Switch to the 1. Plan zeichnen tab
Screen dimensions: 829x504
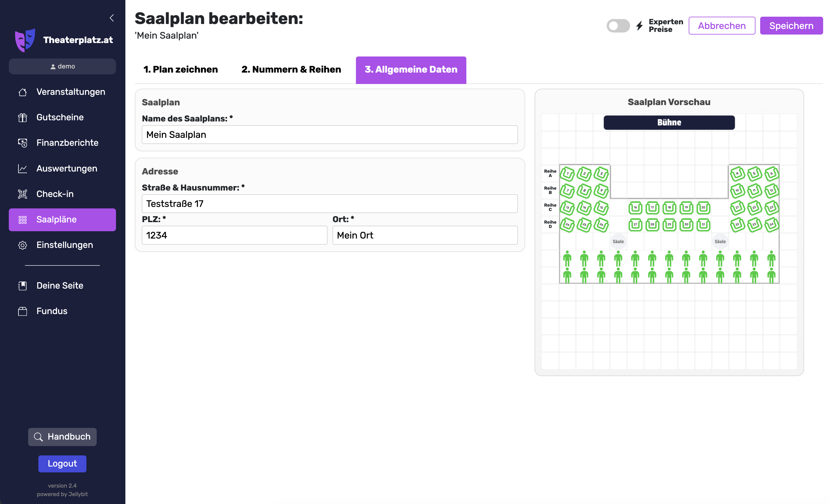[x=180, y=70]
